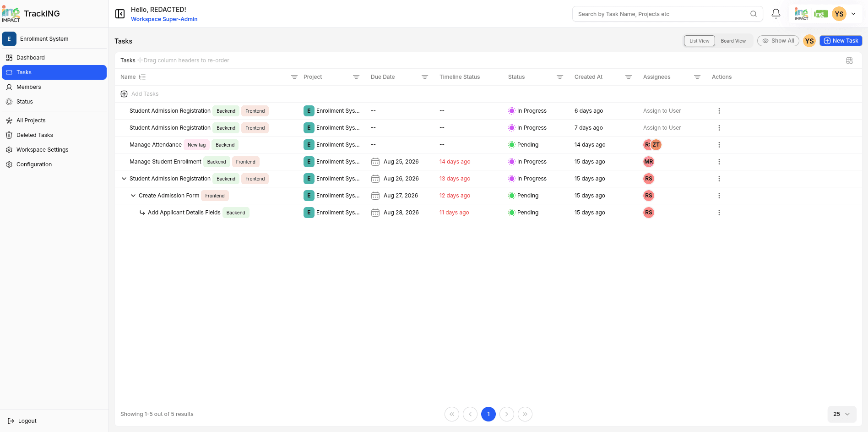Image resolution: width=868 pixels, height=432 pixels.
Task: Click the YS avatar beside New Task
Action: click(809, 41)
